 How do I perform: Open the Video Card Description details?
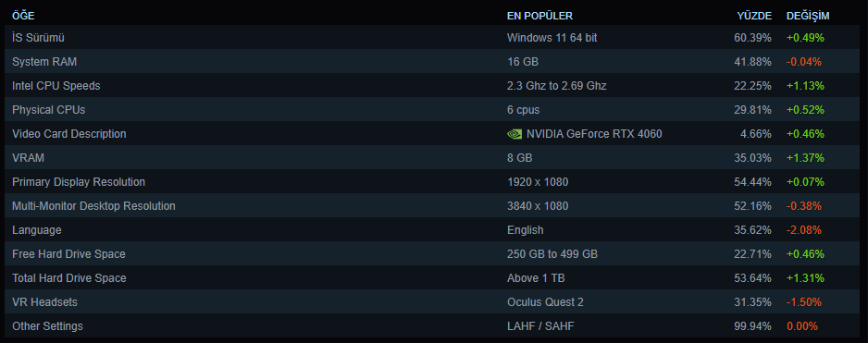433,134
